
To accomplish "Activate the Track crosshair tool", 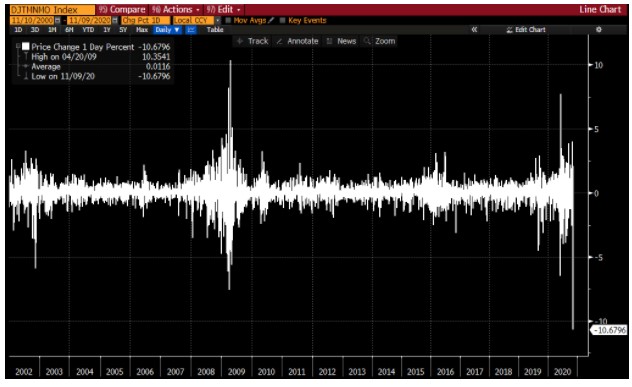I will click(252, 41).
